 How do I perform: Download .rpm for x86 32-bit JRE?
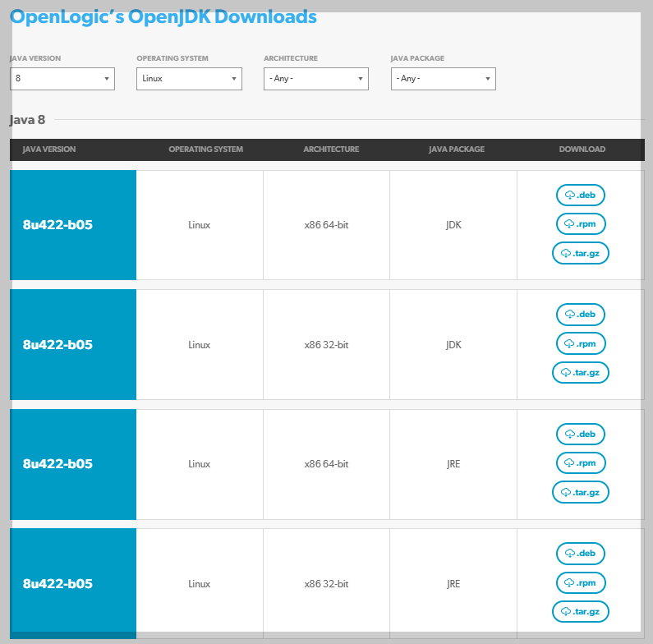point(581,582)
